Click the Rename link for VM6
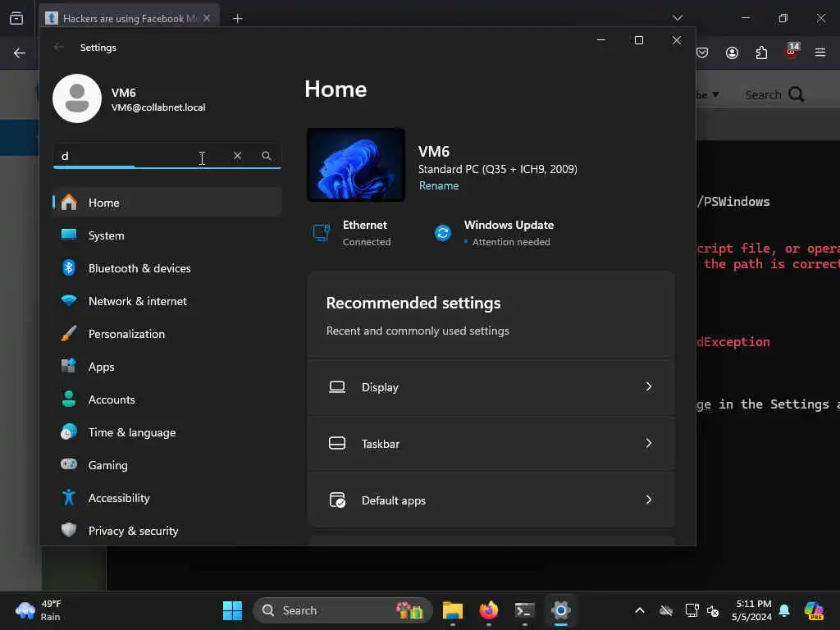Image resolution: width=840 pixels, height=630 pixels. pos(439,185)
